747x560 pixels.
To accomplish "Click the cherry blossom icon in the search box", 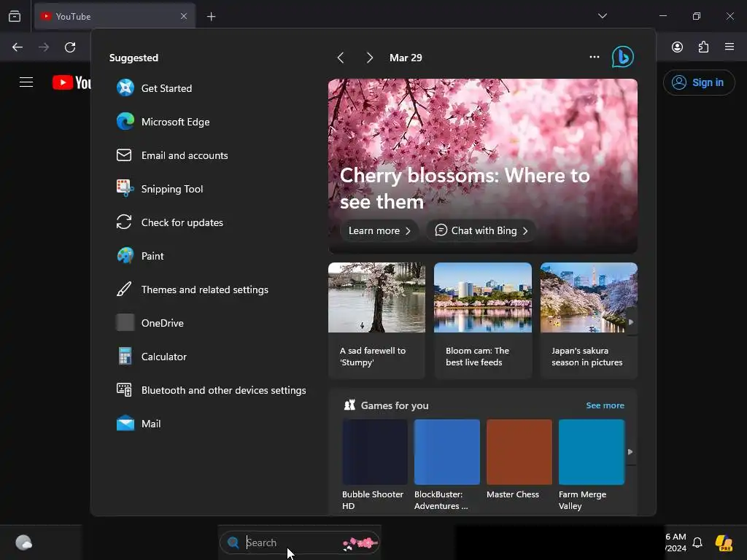I will (x=360, y=542).
